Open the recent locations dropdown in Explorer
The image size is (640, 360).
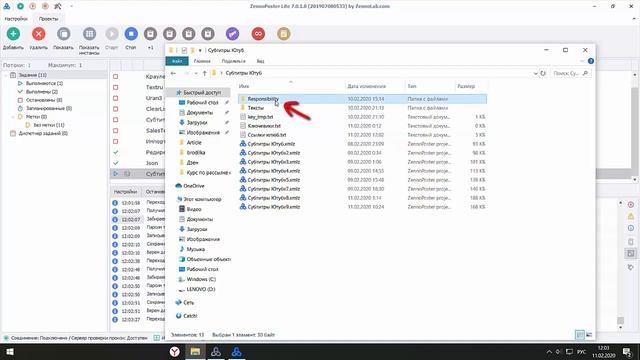click(196, 73)
